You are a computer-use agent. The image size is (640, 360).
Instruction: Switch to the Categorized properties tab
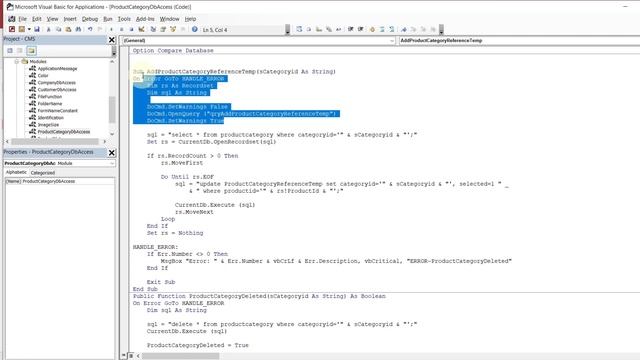coord(43,173)
